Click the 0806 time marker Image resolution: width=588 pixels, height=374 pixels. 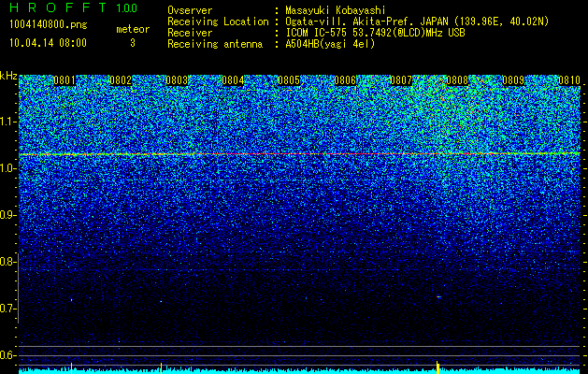coord(345,80)
